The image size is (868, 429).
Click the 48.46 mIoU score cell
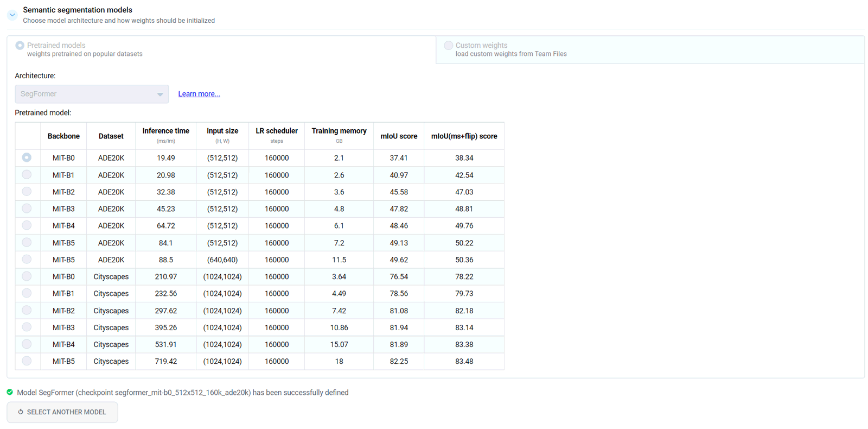coord(399,226)
